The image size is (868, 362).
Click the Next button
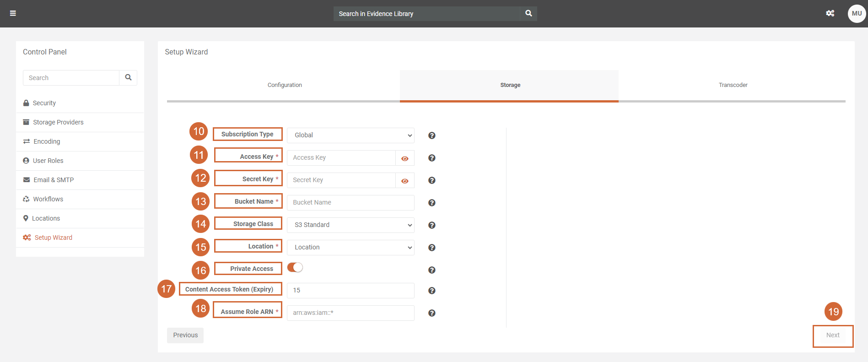coord(833,335)
